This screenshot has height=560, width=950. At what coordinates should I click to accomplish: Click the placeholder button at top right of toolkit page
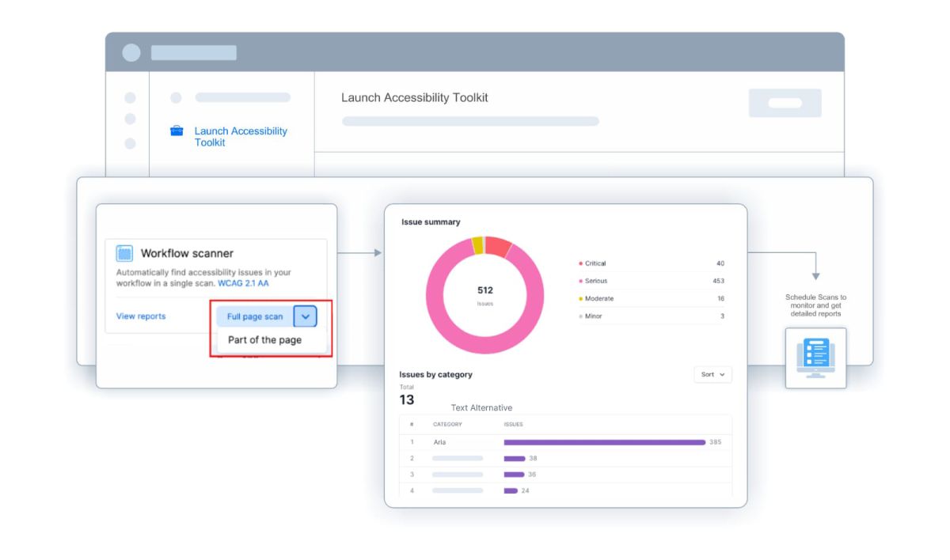785,103
